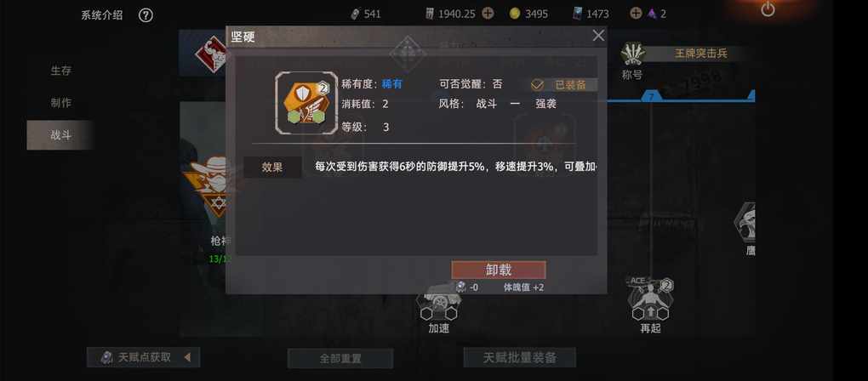
Task: Switch to the 生存 tab
Action: click(61, 71)
